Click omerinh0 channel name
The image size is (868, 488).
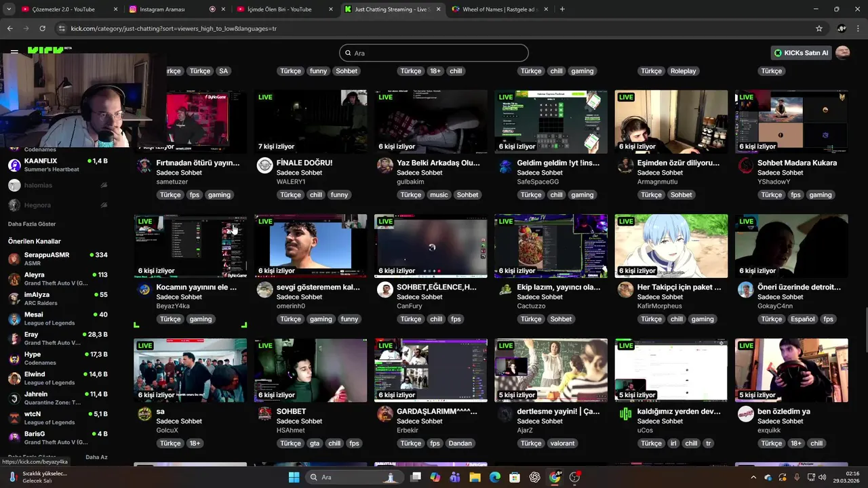coord(291,306)
